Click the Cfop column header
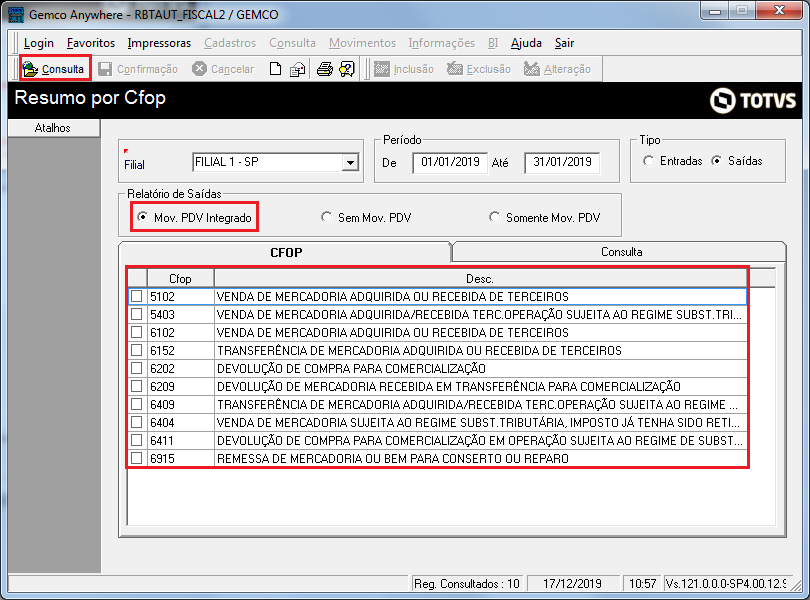Image resolution: width=810 pixels, height=600 pixels. coord(180,279)
